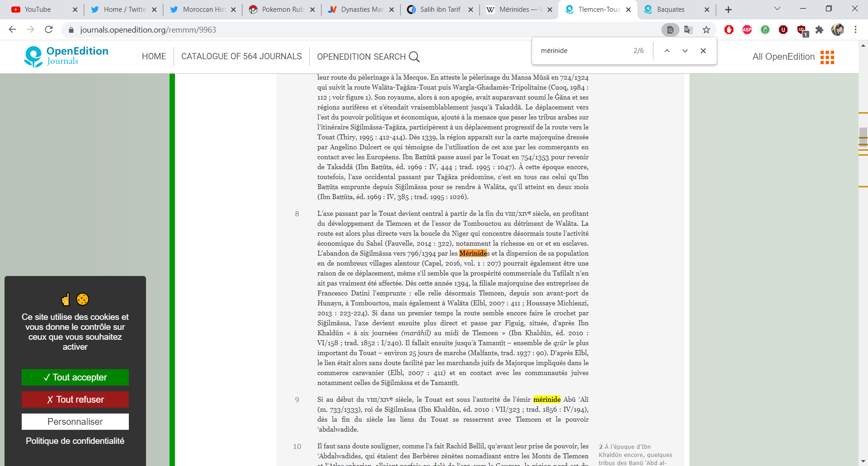This screenshot has width=868, height=466.
Task: Reload the page
Action: click(x=49, y=30)
